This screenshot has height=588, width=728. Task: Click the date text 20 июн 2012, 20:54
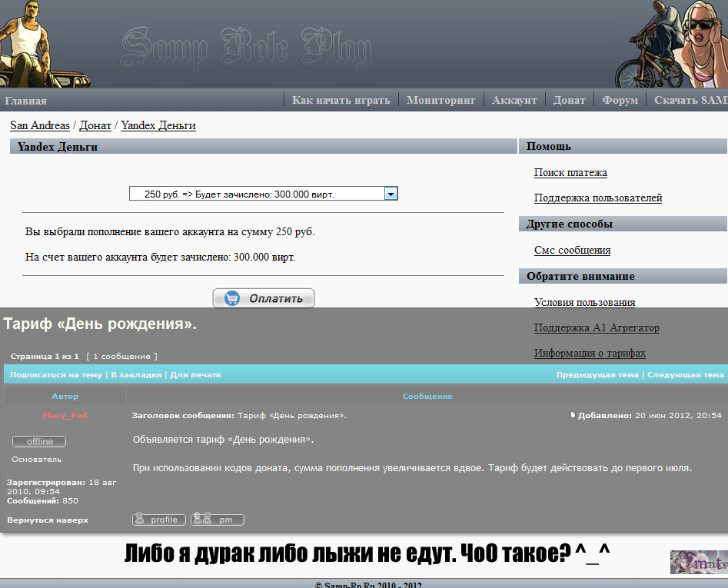pyautogui.click(x=678, y=415)
